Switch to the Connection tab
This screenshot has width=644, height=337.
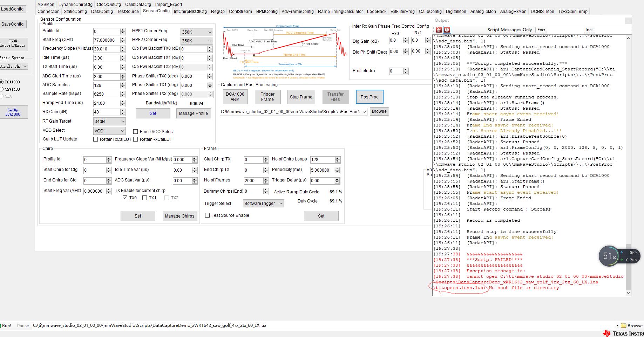click(49, 12)
